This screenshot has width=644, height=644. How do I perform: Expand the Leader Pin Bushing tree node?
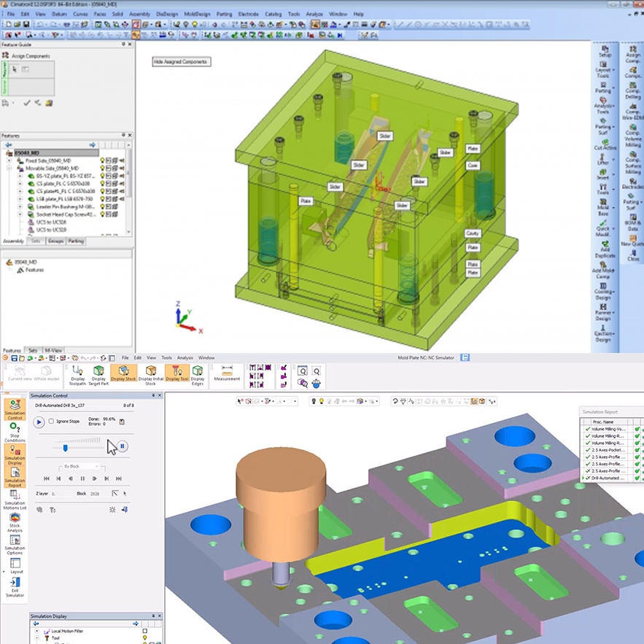[x=20, y=206]
